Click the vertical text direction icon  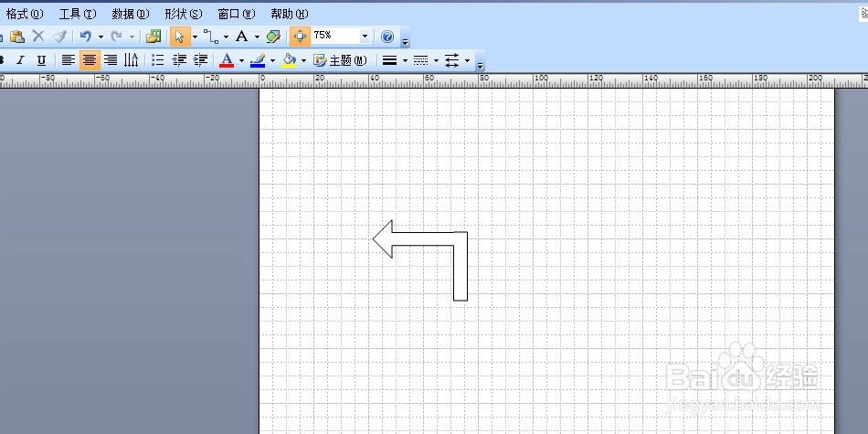point(132,60)
